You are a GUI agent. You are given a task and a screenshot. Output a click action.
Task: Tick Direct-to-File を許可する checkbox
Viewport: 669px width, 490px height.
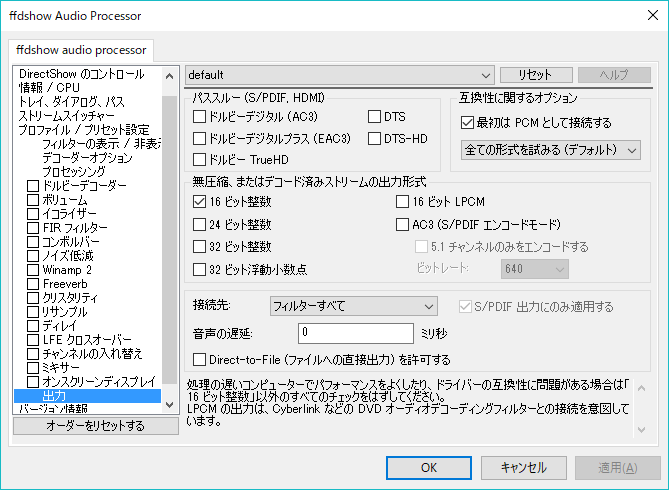[199, 359]
